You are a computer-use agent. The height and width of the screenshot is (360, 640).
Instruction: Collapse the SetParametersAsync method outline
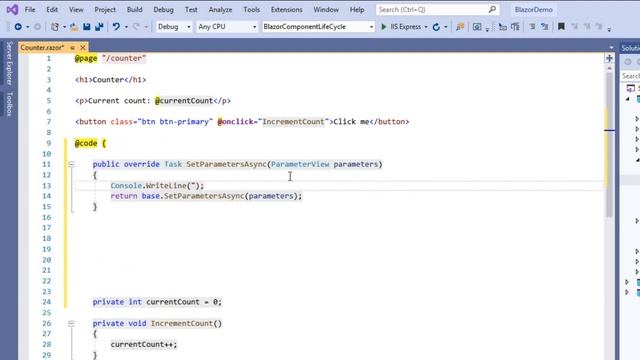tap(71, 164)
